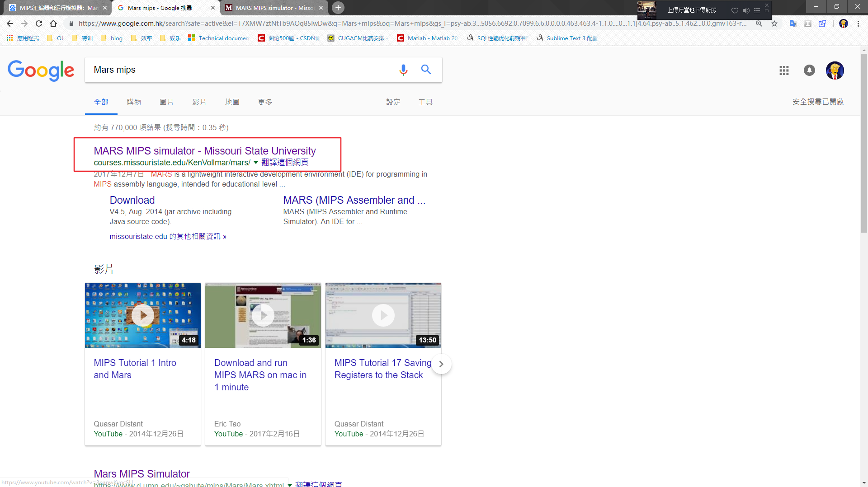
Task: Open the SQL性能优化 bookmark
Action: 498,38
